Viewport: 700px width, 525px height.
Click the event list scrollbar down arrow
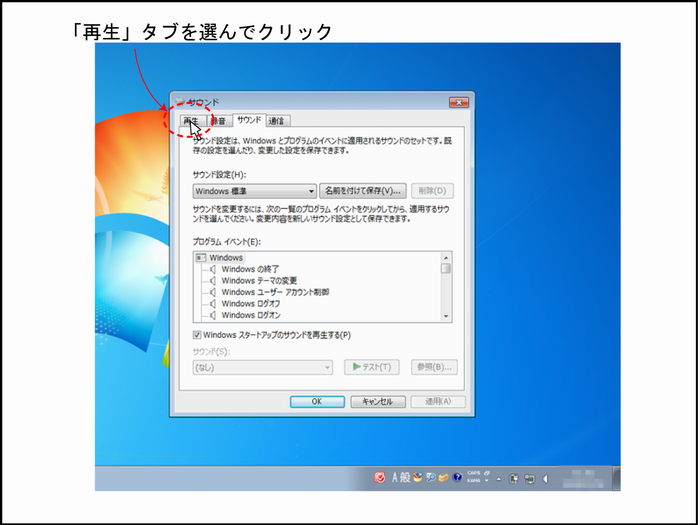tap(446, 316)
